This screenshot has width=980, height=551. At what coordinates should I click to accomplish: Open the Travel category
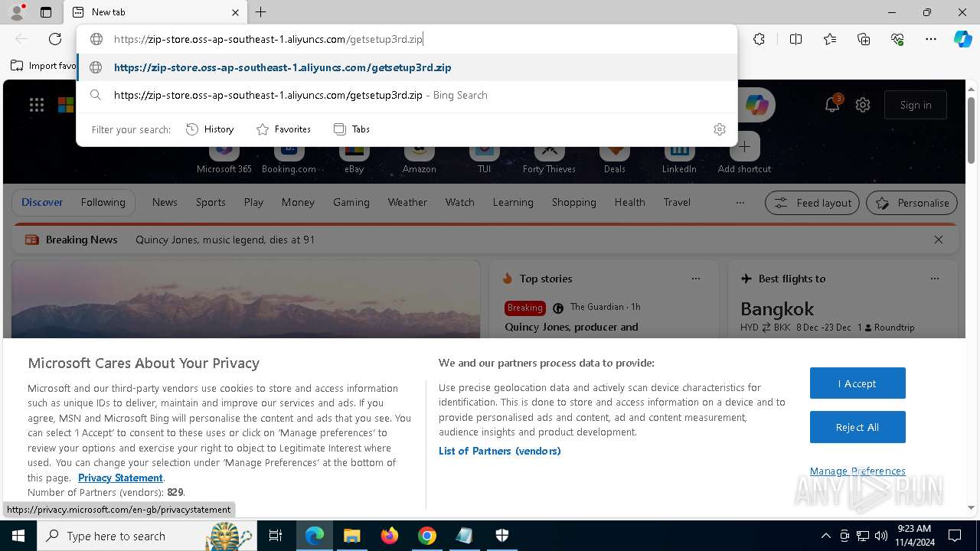pyautogui.click(x=677, y=203)
